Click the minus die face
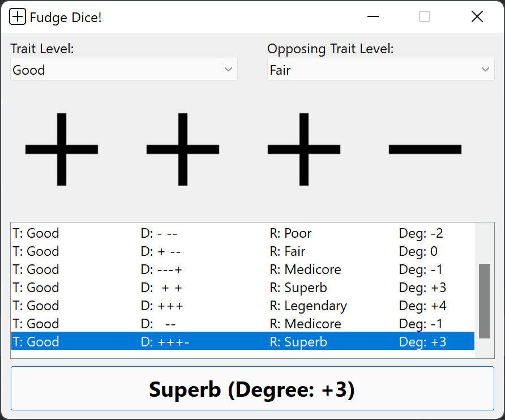 425,149
